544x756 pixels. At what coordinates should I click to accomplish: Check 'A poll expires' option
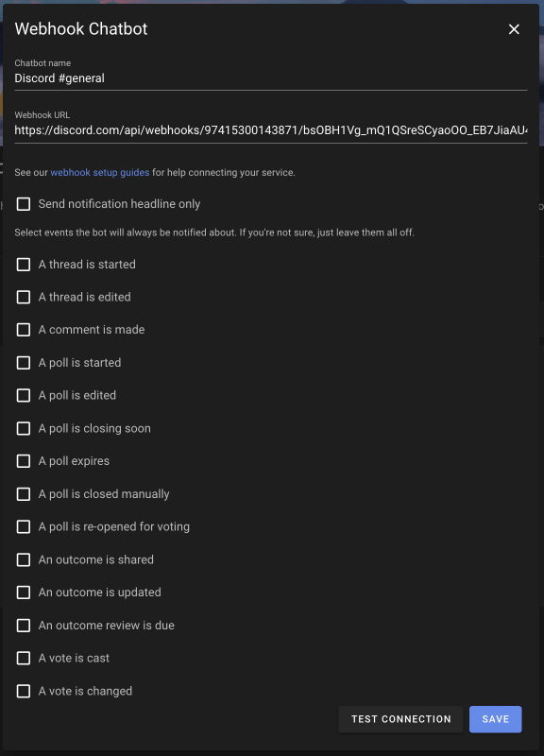point(23,461)
